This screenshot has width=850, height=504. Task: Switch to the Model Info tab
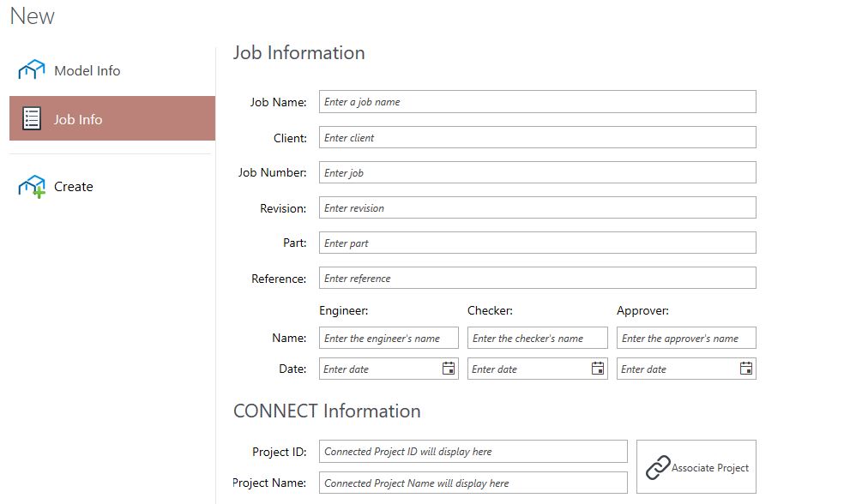112,70
